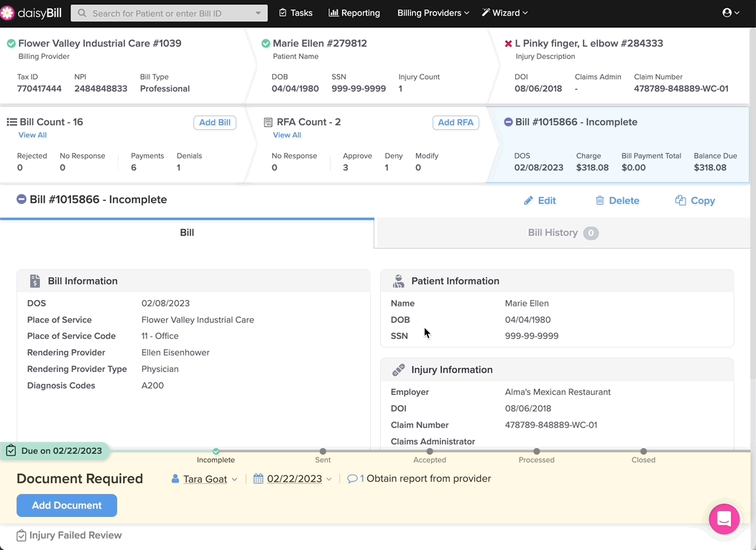Click the green check beside Flower Valley Industrial Care
Image resolution: width=756 pixels, height=550 pixels.
pyautogui.click(x=11, y=43)
